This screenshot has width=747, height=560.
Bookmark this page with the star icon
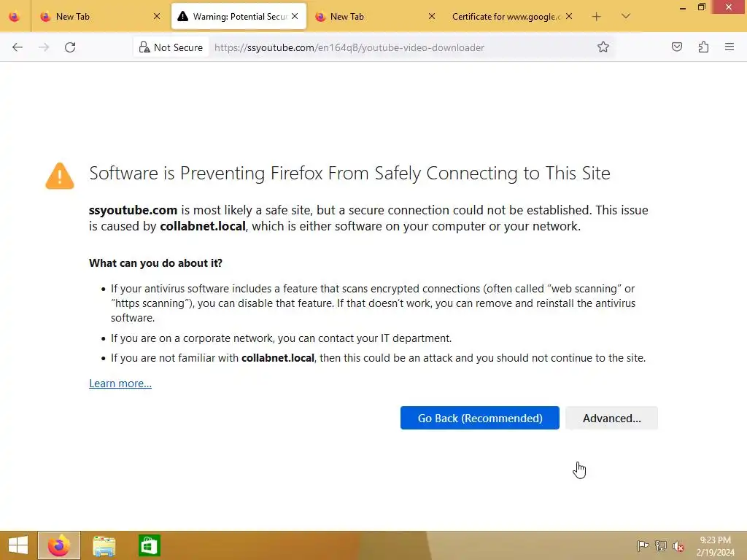click(x=603, y=47)
